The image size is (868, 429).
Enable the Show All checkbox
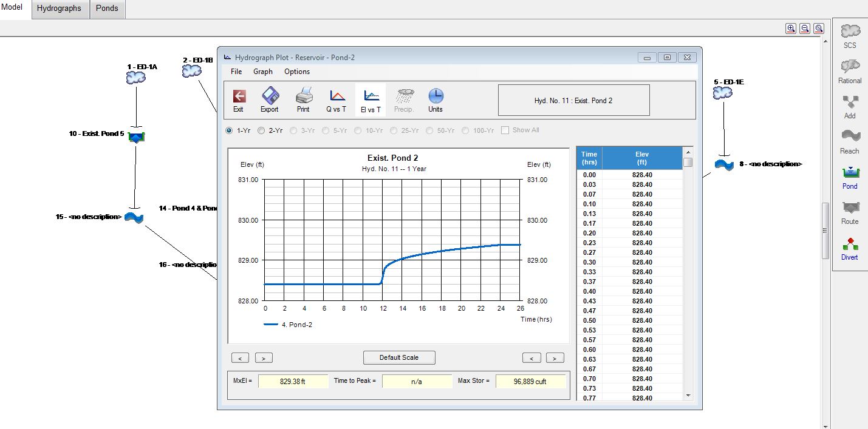505,130
